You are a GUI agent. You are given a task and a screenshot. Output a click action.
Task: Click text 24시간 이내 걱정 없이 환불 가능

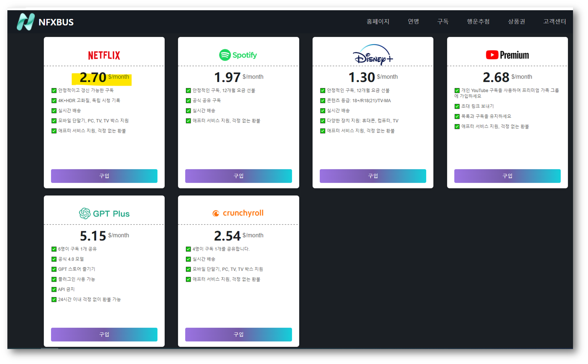89,300
